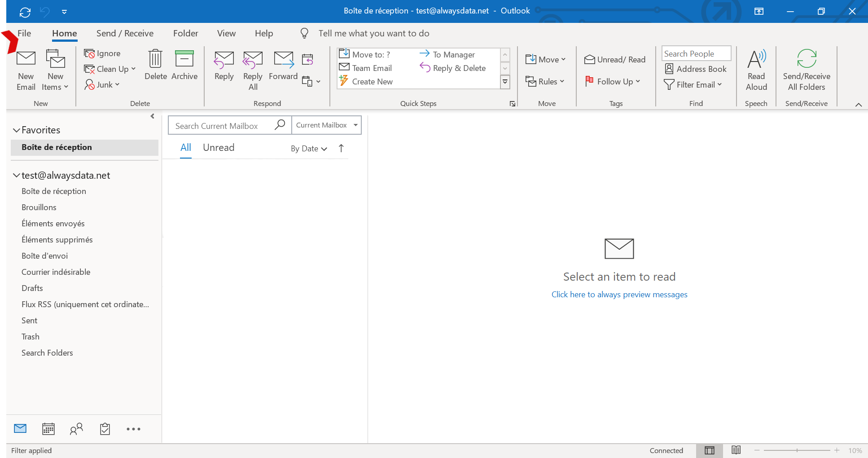Select the Create New quick step

366,82
